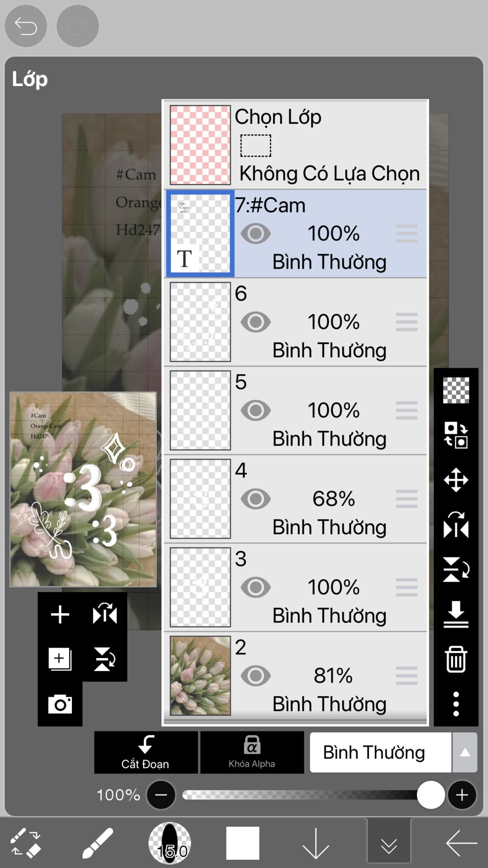Delete layer using trash can icon

[456, 659]
